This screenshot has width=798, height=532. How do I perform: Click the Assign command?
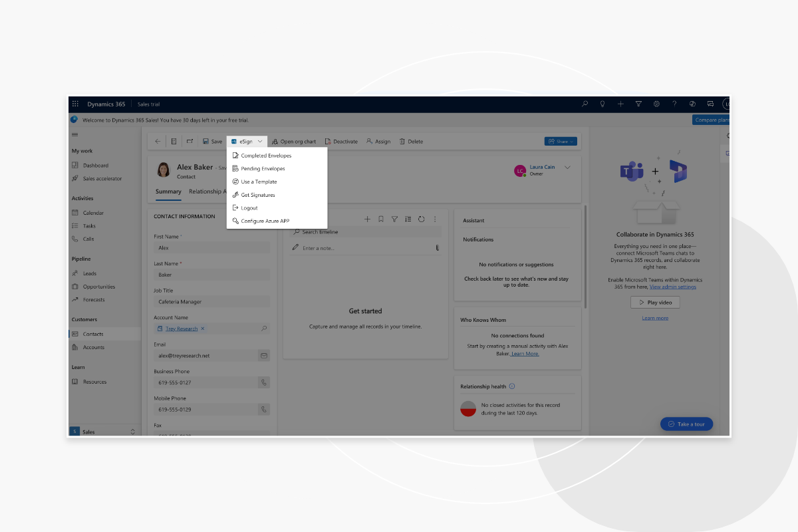coord(378,141)
